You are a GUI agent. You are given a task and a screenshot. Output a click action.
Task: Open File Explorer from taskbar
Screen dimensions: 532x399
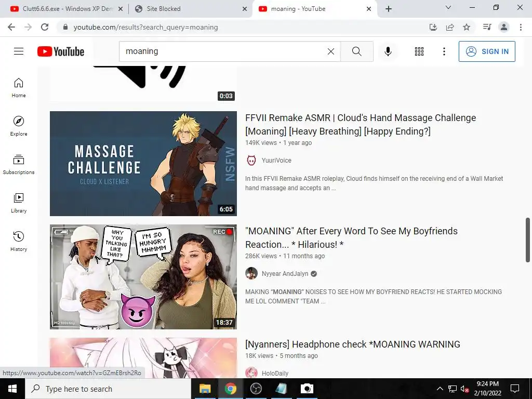point(205,389)
